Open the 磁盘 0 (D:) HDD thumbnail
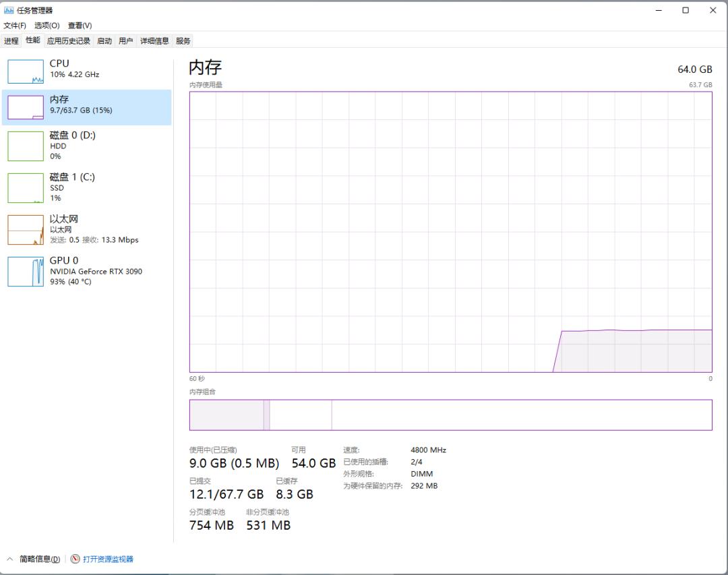The width and height of the screenshot is (728, 575). coord(26,146)
